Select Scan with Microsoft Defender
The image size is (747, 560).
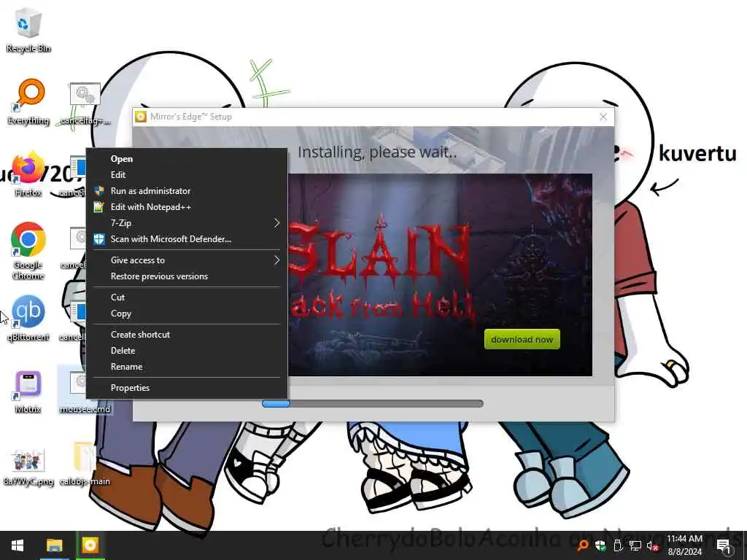click(x=187, y=239)
